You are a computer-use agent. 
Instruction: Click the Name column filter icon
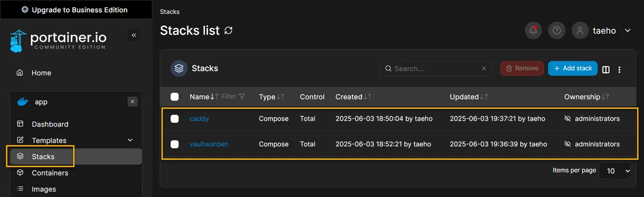[242, 97]
